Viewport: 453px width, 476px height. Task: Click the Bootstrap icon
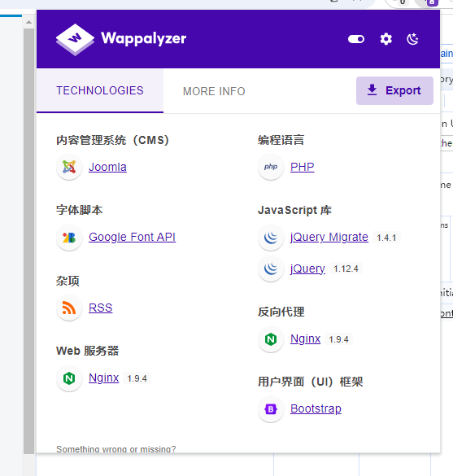point(271,409)
